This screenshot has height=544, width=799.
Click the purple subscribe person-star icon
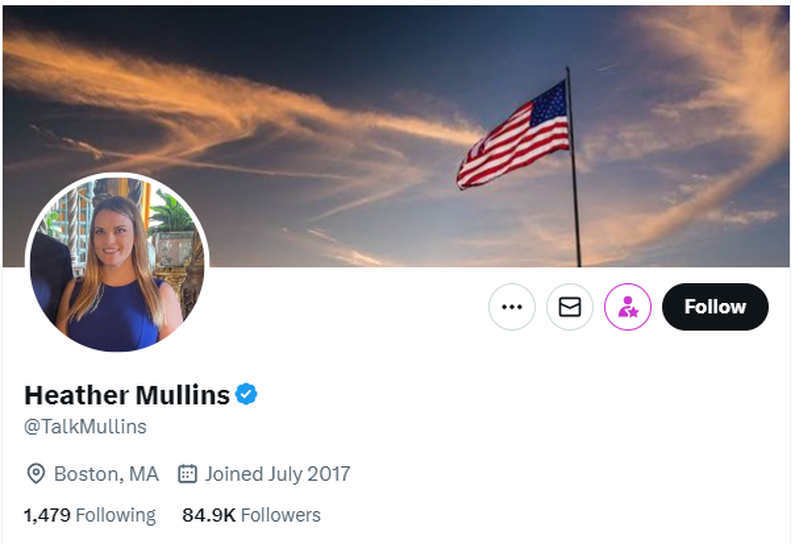[x=628, y=307]
